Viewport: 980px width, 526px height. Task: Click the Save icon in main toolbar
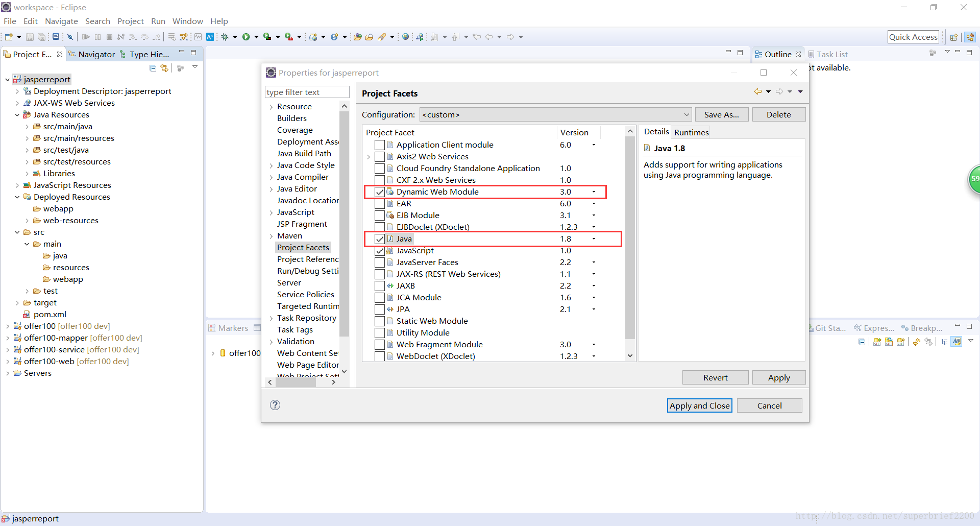coord(30,37)
